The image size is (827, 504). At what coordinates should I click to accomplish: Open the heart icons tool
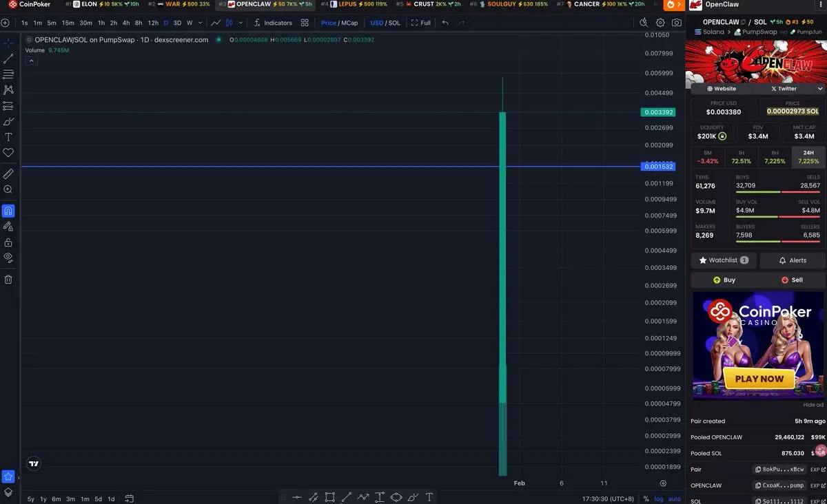point(8,152)
